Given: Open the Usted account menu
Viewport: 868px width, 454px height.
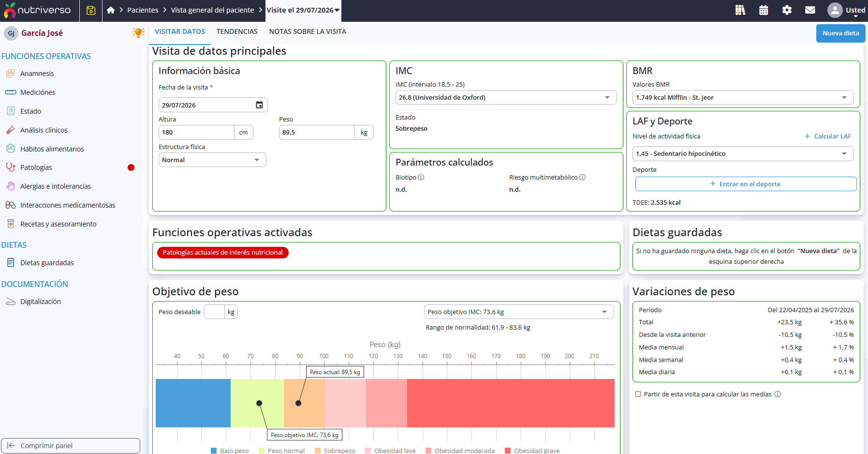Looking at the screenshot, I should pos(855,11).
